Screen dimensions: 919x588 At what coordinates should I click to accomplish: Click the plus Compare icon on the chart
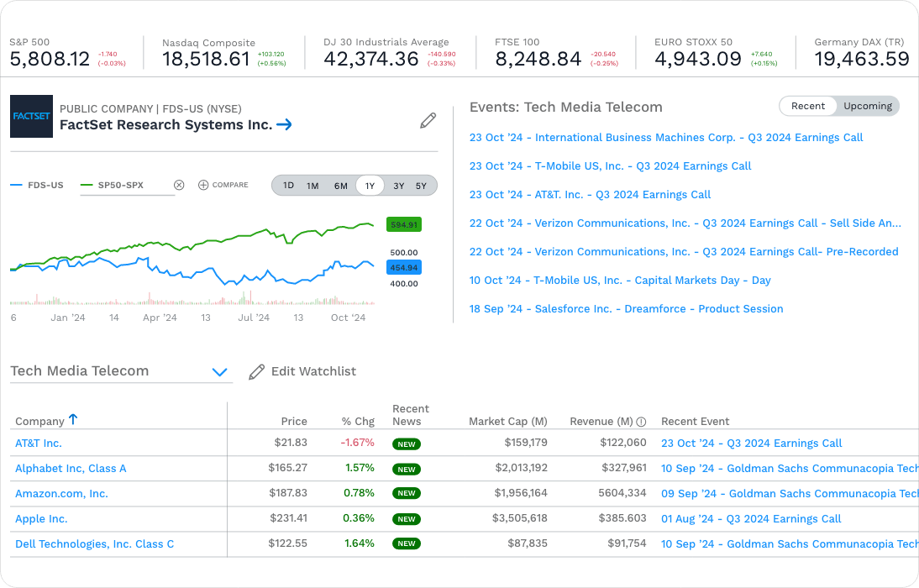point(202,184)
